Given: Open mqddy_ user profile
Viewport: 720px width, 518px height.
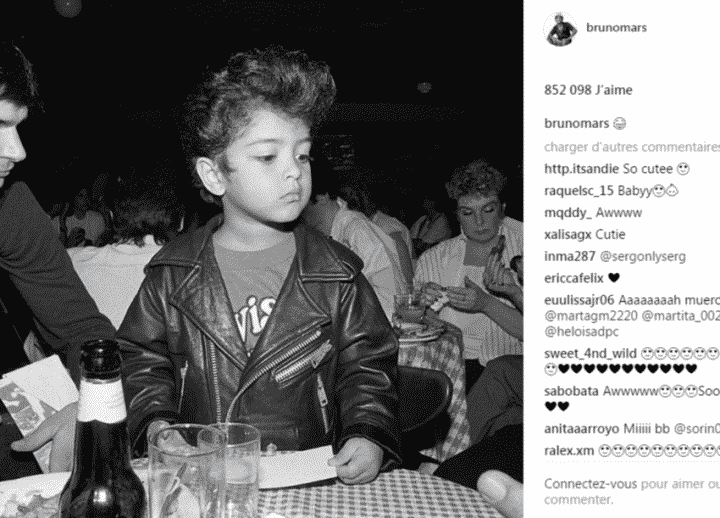Looking at the screenshot, I should (x=566, y=213).
